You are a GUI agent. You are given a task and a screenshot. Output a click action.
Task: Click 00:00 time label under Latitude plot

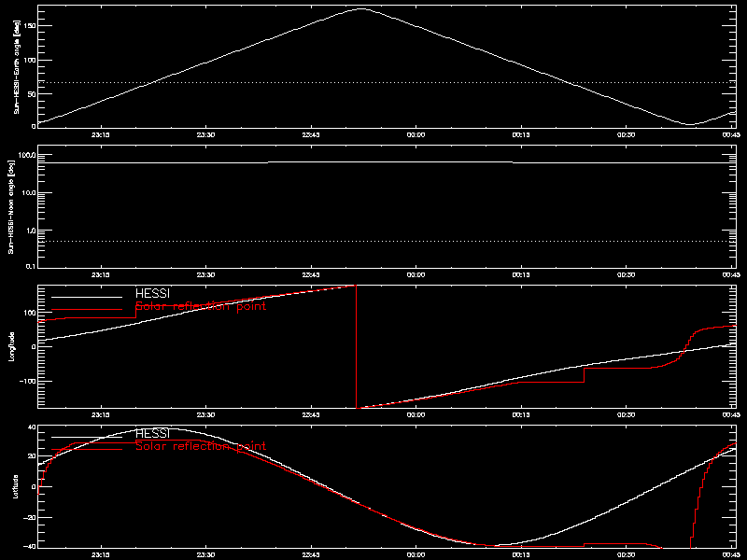point(416,554)
